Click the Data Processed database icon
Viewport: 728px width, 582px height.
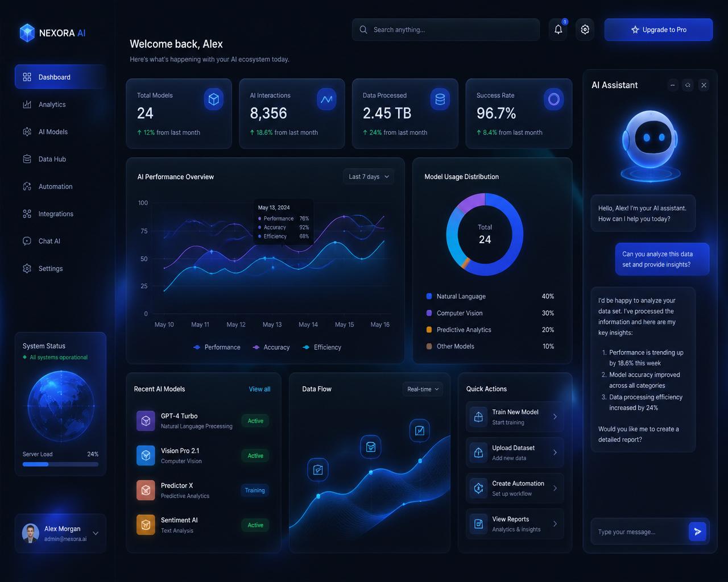(440, 99)
